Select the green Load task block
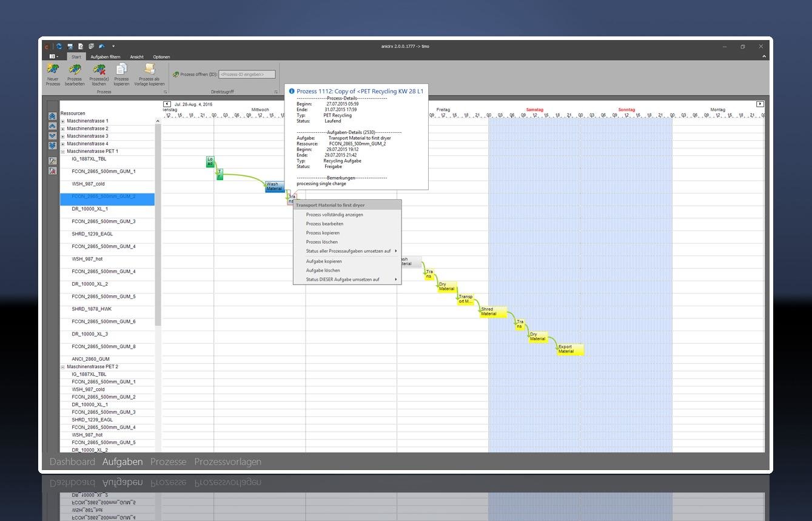 [210, 162]
